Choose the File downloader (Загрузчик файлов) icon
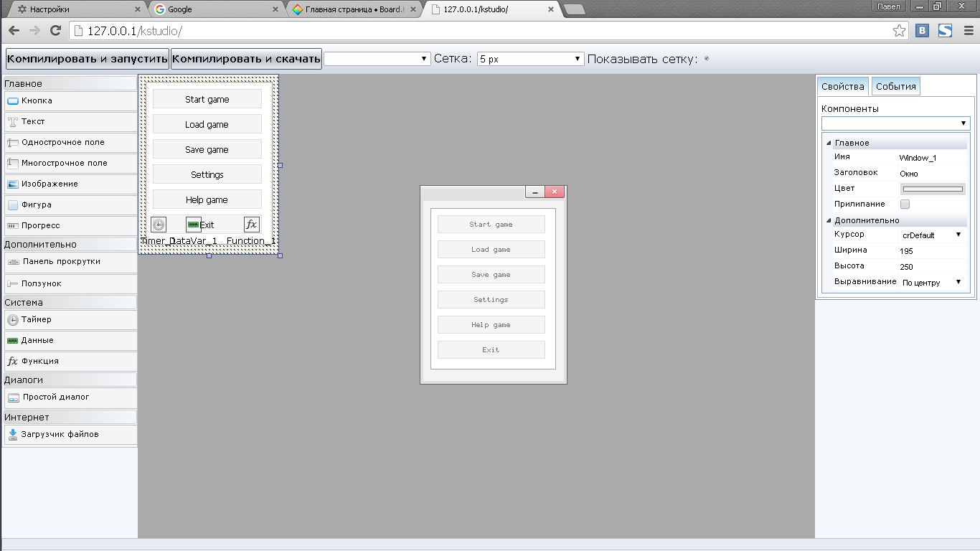980x551 pixels. pyautogui.click(x=13, y=434)
